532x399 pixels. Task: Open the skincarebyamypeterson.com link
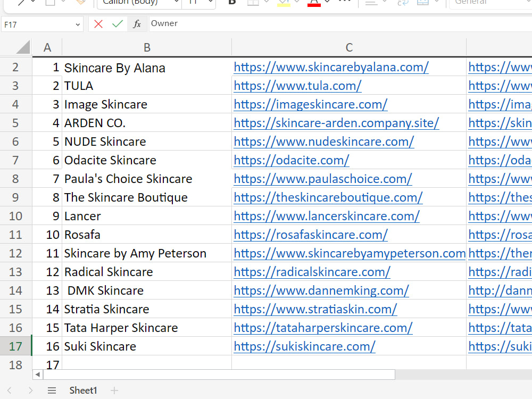point(350,253)
